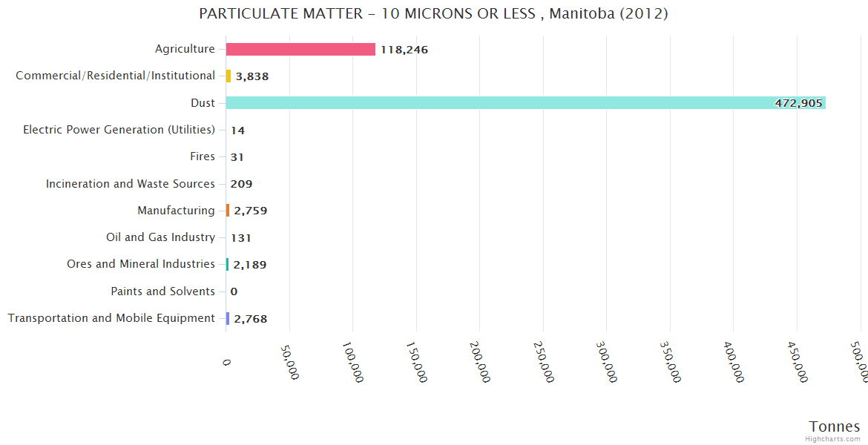This screenshot has width=868, height=445.
Task: Select the Ores and Mineral Industries bar
Action: tap(227, 265)
